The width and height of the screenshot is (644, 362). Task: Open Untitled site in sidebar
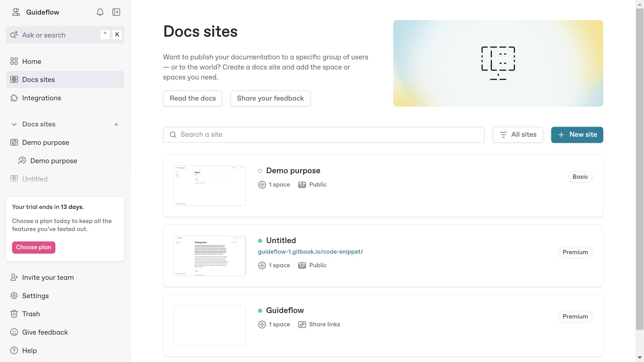click(65, 179)
